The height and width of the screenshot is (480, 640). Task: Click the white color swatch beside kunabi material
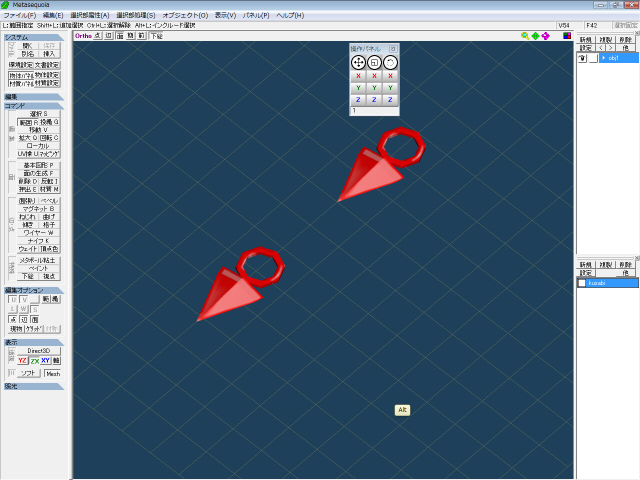click(582, 283)
